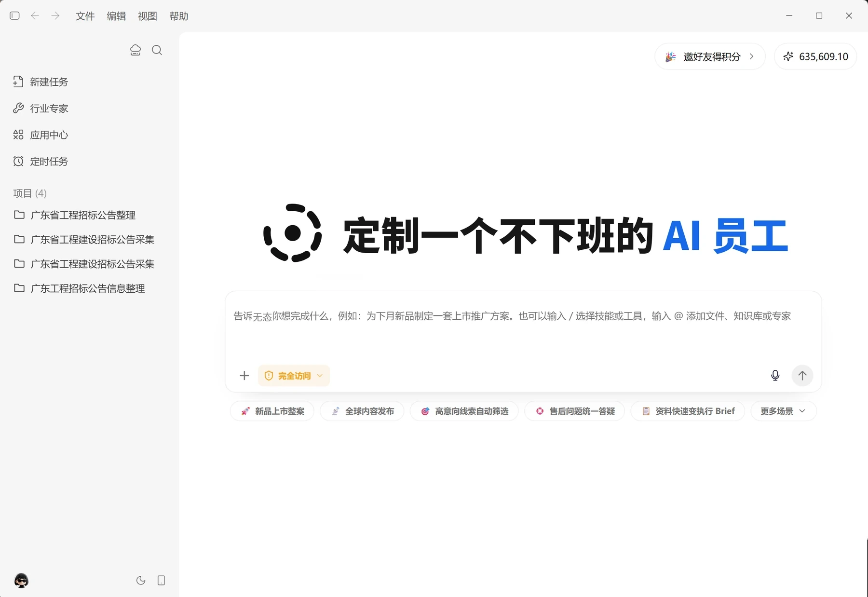
Task: Click the party icon on 邀好友得积分
Action: pyautogui.click(x=671, y=56)
